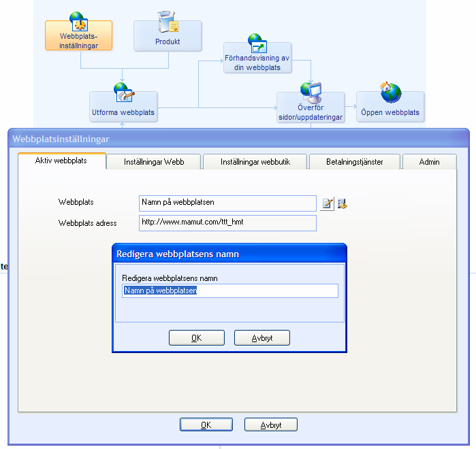Image resolution: width=476 pixels, height=449 pixels.
Task: Click the Produkt label text
Action: pyautogui.click(x=168, y=41)
